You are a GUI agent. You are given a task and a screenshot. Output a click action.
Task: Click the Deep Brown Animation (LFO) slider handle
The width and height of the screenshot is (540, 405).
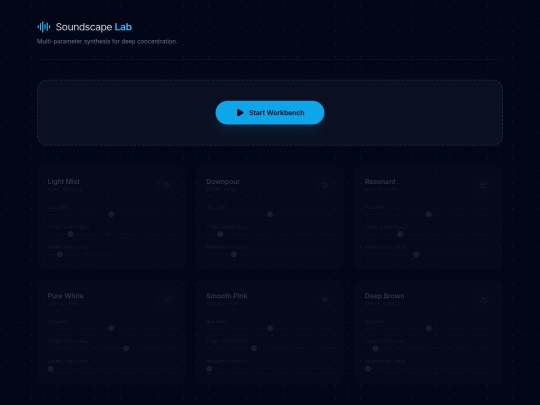[x=368, y=369]
